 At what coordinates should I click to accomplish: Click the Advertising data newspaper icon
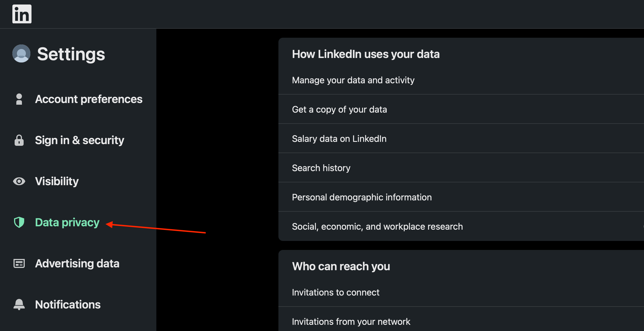point(19,263)
